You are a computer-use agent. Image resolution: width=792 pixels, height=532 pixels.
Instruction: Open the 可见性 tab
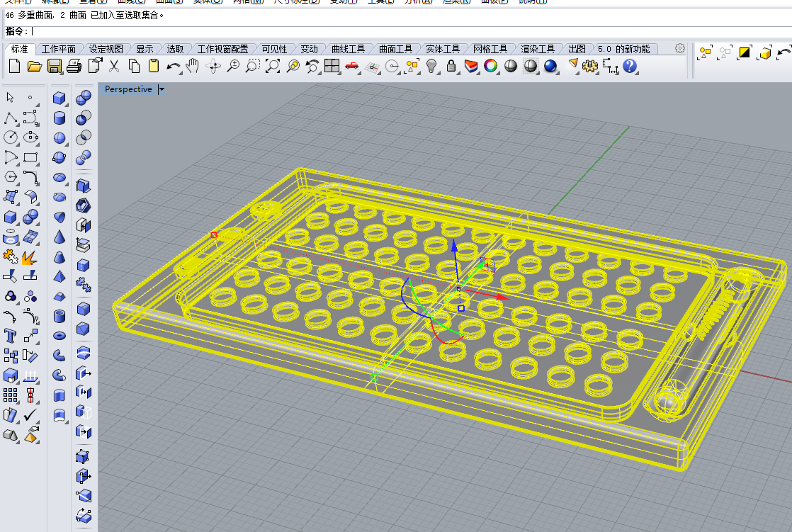click(274, 49)
